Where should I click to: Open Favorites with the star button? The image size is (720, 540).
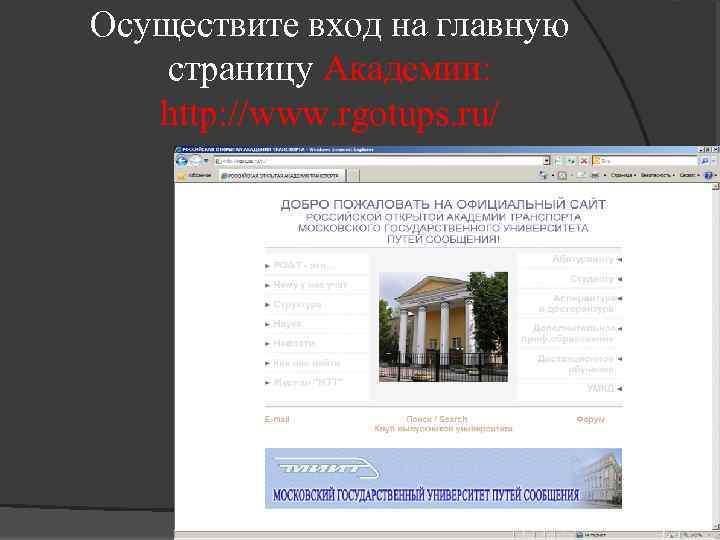point(194,175)
